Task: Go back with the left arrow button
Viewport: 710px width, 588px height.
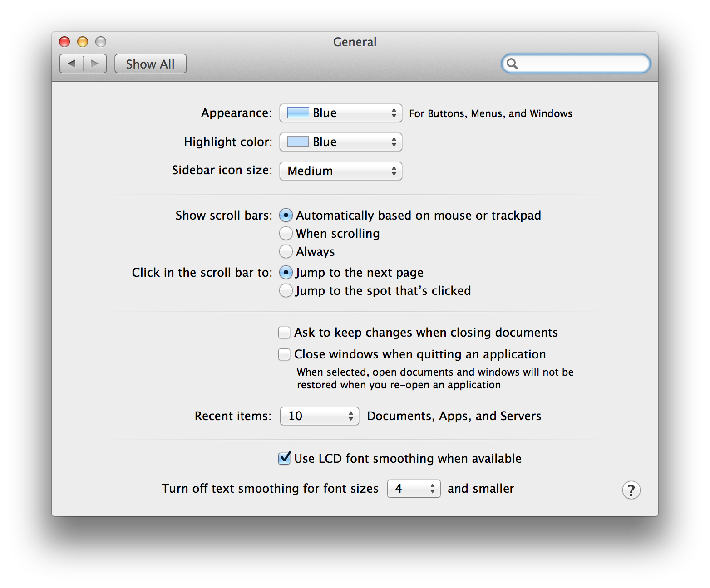Action: coord(72,64)
